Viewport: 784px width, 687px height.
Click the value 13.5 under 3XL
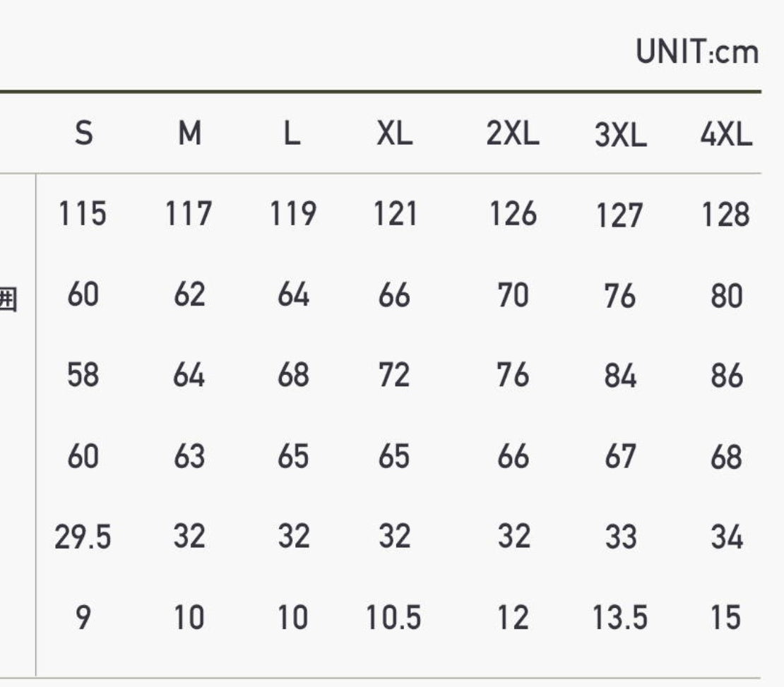(620, 618)
